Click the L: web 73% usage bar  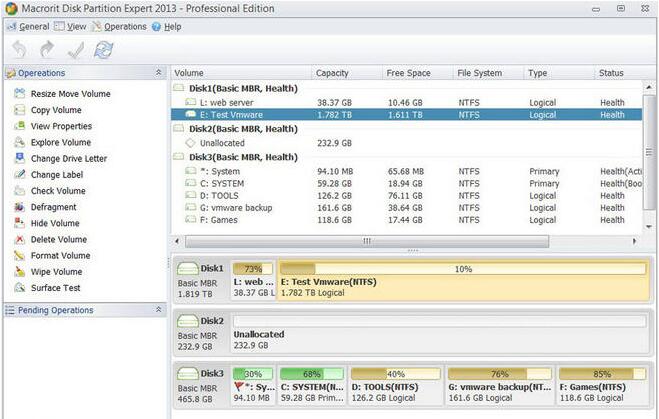tap(253, 269)
